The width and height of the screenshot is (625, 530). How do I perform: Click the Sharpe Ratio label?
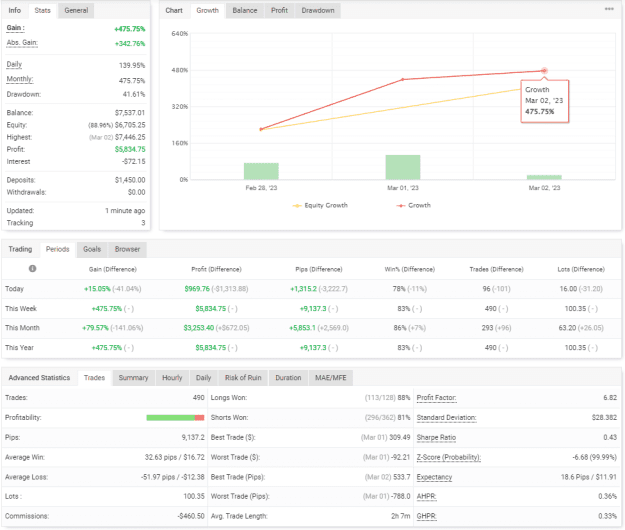tap(436, 438)
